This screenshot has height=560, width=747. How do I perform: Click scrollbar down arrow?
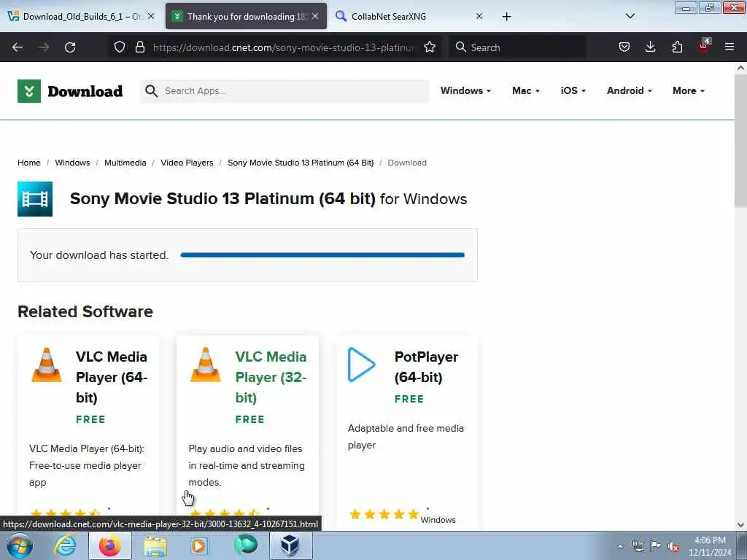pos(740,525)
